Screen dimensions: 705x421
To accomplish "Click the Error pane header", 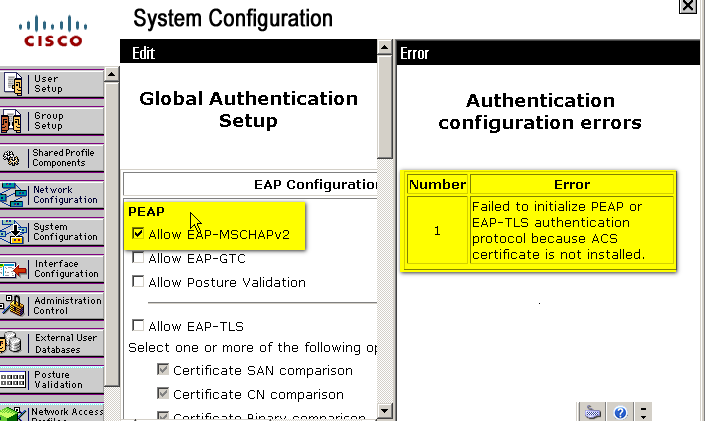I will [x=548, y=53].
